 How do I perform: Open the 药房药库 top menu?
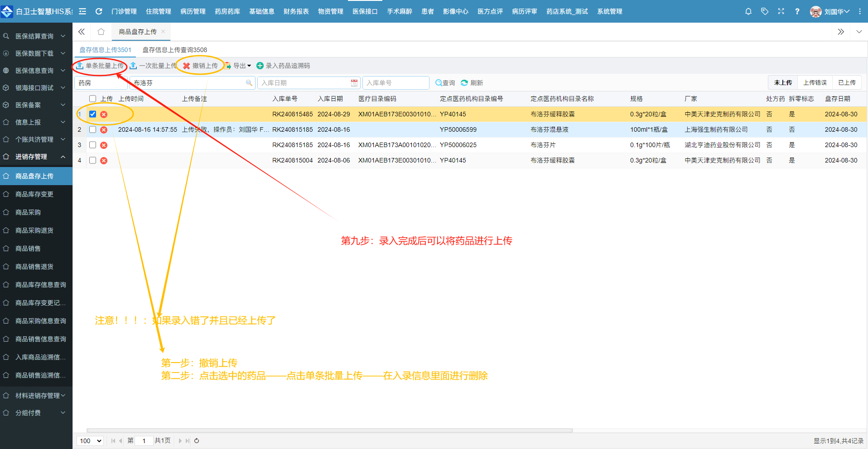click(x=227, y=11)
